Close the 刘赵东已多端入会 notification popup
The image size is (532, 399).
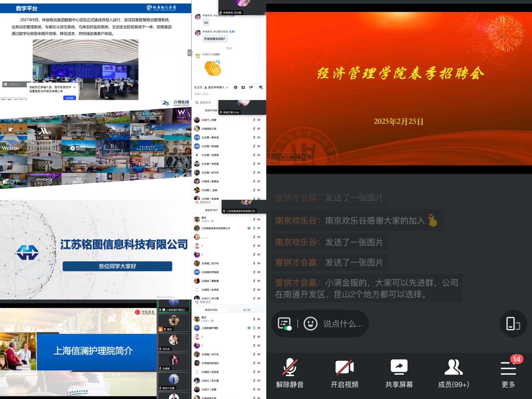coord(75,87)
